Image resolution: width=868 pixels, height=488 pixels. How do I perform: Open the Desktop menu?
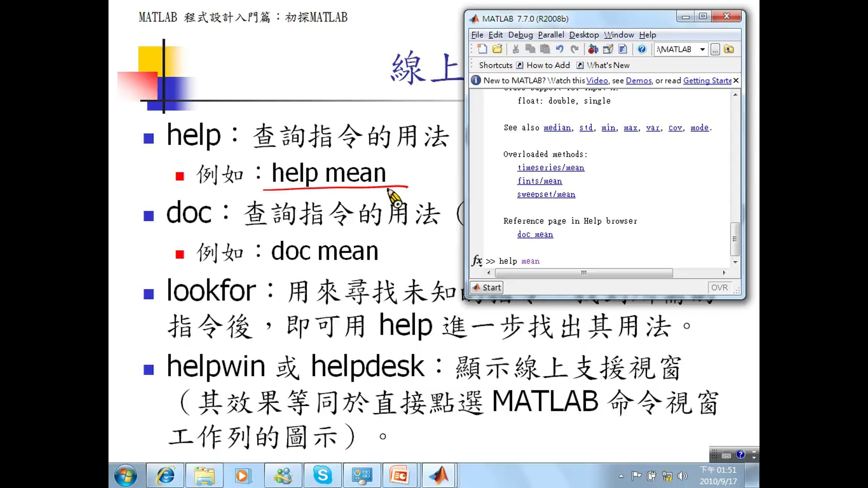[584, 35]
